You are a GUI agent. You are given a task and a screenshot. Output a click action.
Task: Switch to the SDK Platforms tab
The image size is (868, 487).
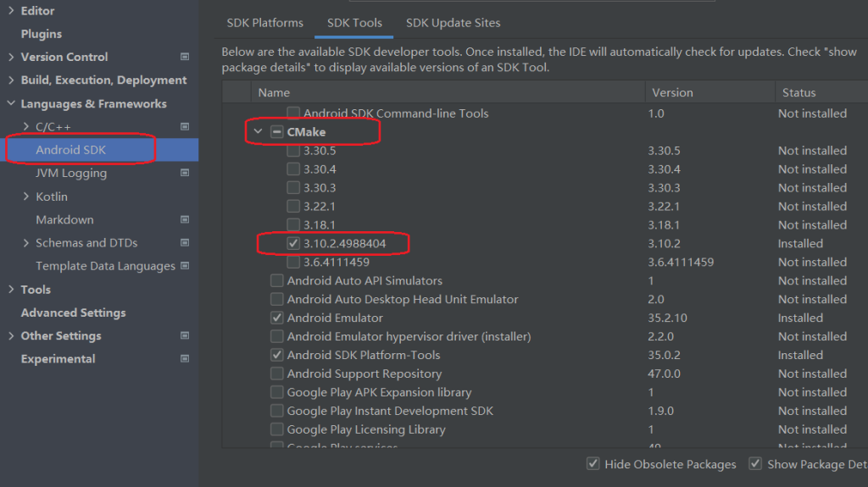coord(264,23)
